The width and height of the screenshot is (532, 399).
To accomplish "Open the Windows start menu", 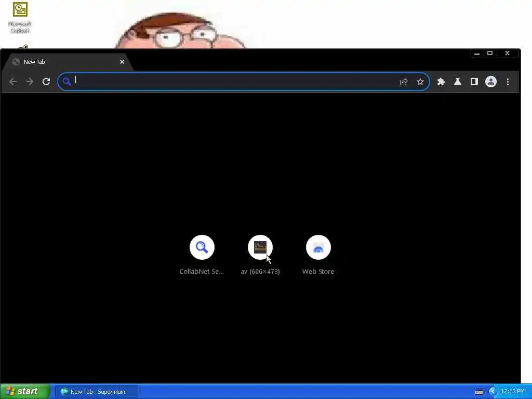I will coord(25,392).
